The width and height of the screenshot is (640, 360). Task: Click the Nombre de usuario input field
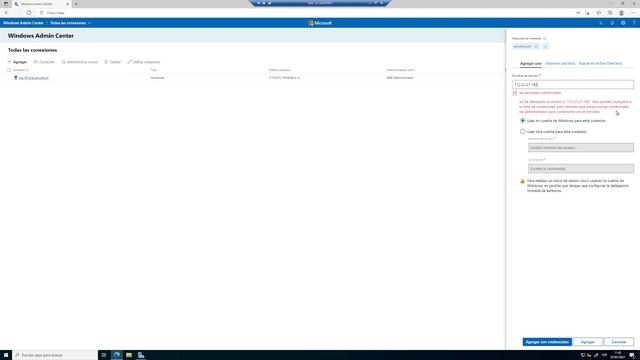581,147
